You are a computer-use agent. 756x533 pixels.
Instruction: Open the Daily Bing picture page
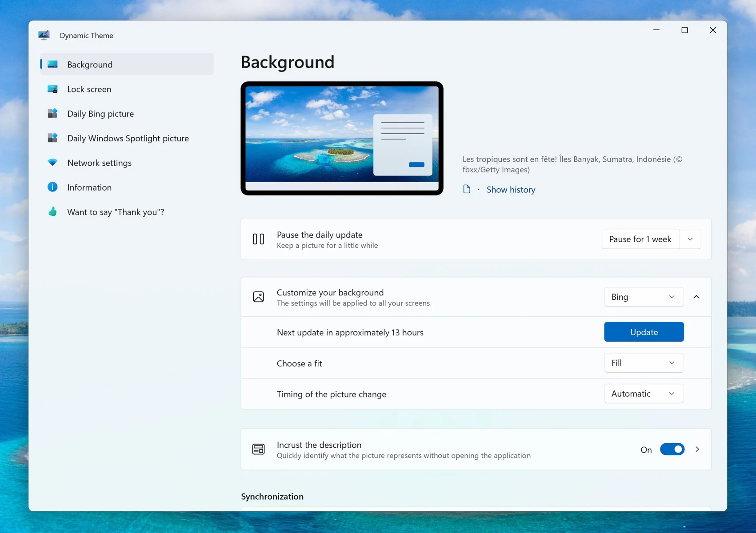click(x=127, y=114)
